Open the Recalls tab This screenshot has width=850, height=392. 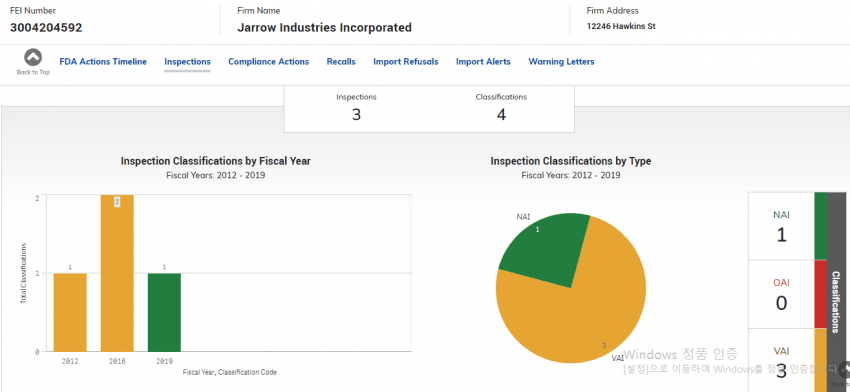tap(341, 62)
